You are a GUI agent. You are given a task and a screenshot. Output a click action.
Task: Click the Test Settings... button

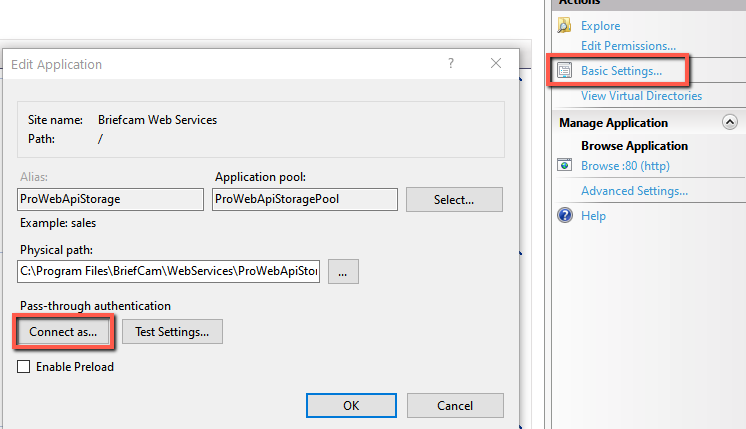[x=172, y=332]
